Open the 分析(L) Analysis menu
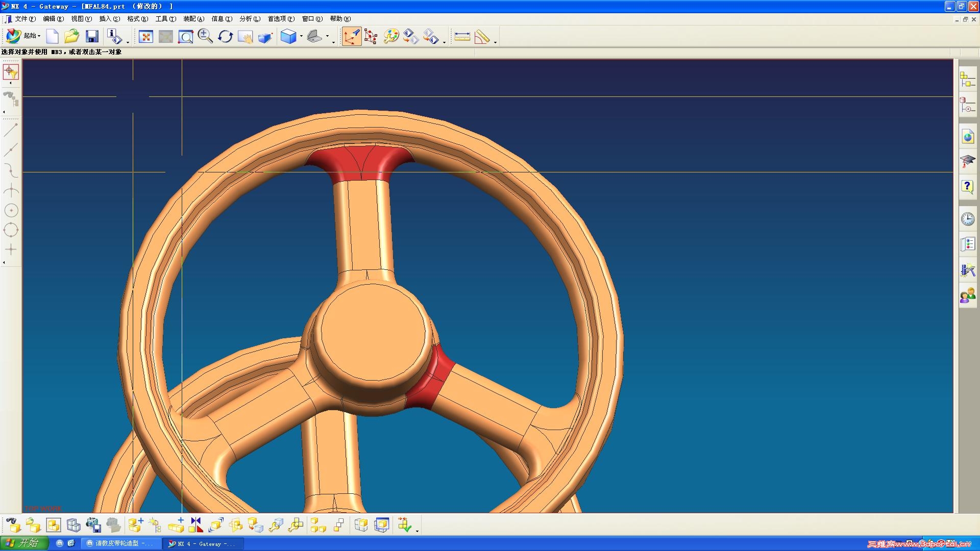The image size is (980, 551). click(x=250, y=19)
